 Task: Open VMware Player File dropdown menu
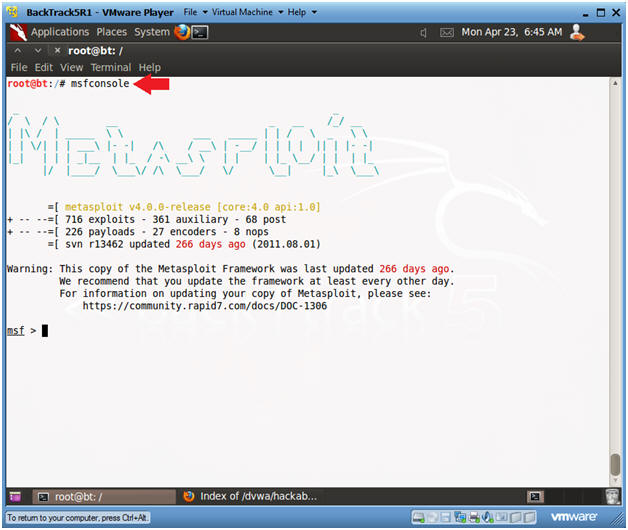coord(195,12)
